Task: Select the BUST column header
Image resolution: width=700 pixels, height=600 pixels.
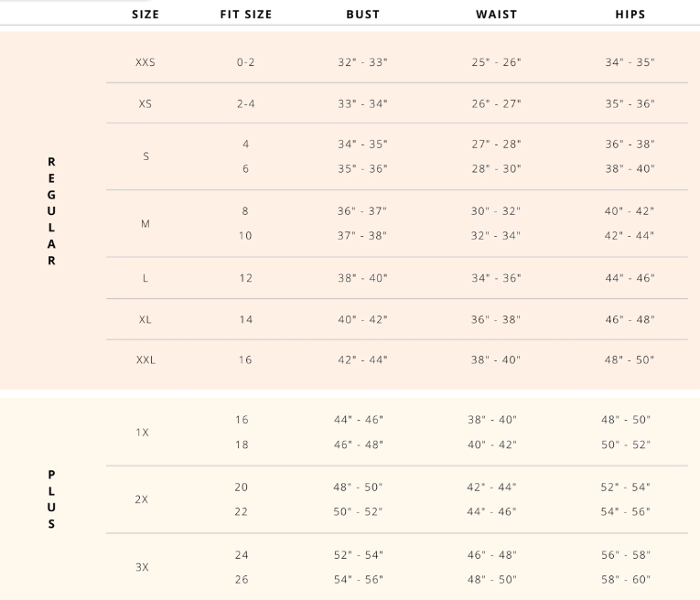Action: point(362,15)
